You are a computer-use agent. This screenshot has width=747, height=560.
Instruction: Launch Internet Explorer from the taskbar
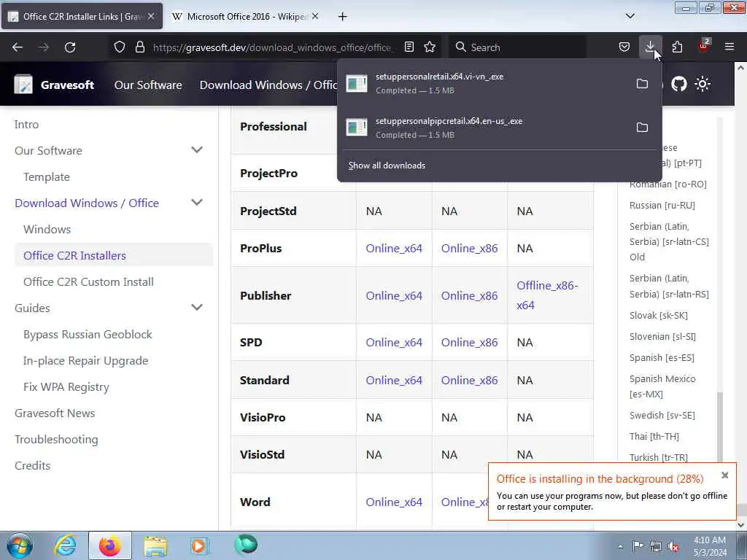tap(64, 545)
